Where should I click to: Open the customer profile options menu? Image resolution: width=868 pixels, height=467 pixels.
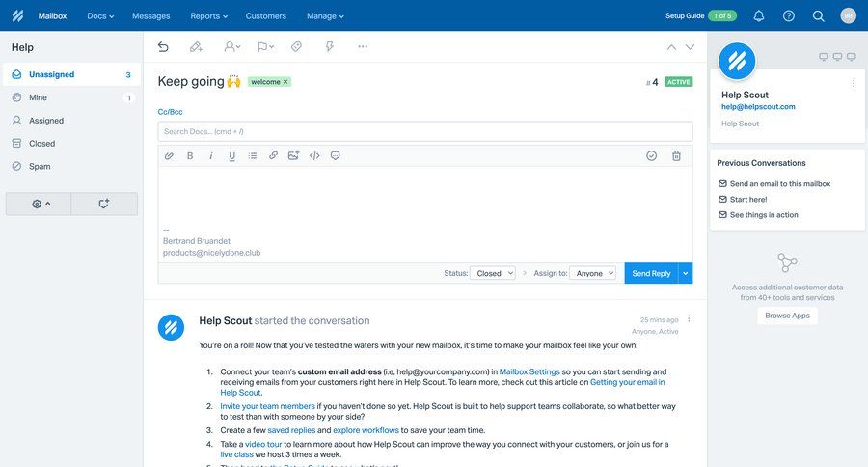pyautogui.click(x=854, y=83)
